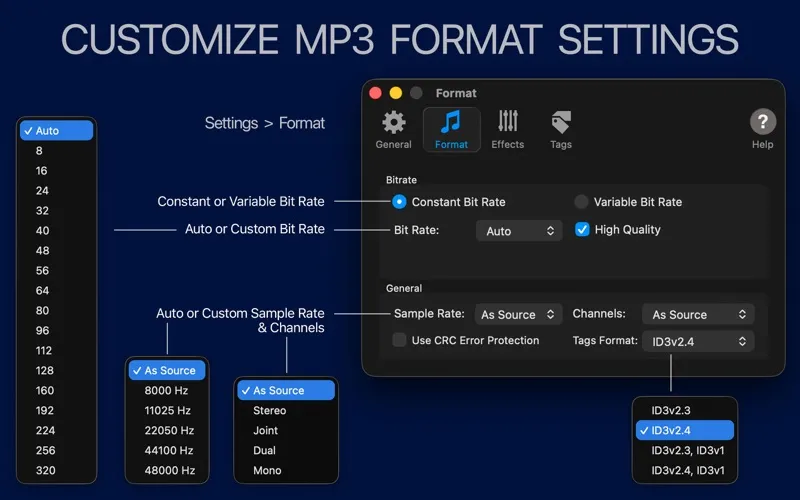Select Constant Bit Rate radio button
This screenshot has height=500, width=800.
pyautogui.click(x=399, y=202)
